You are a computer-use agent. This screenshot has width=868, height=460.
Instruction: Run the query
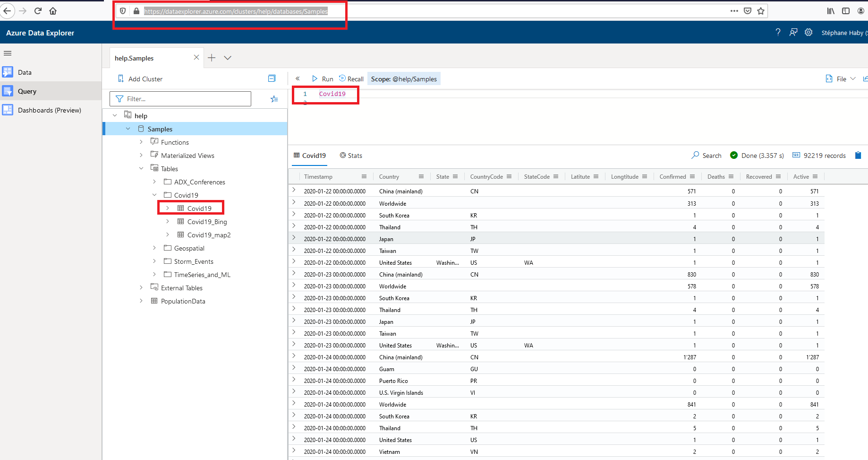323,79
